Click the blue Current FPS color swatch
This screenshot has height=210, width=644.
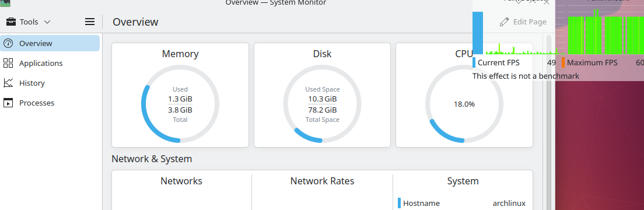(x=474, y=62)
